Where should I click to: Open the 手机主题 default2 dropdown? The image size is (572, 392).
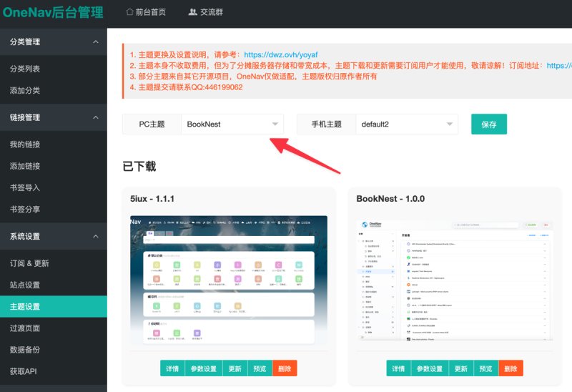pyautogui.click(x=407, y=124)
